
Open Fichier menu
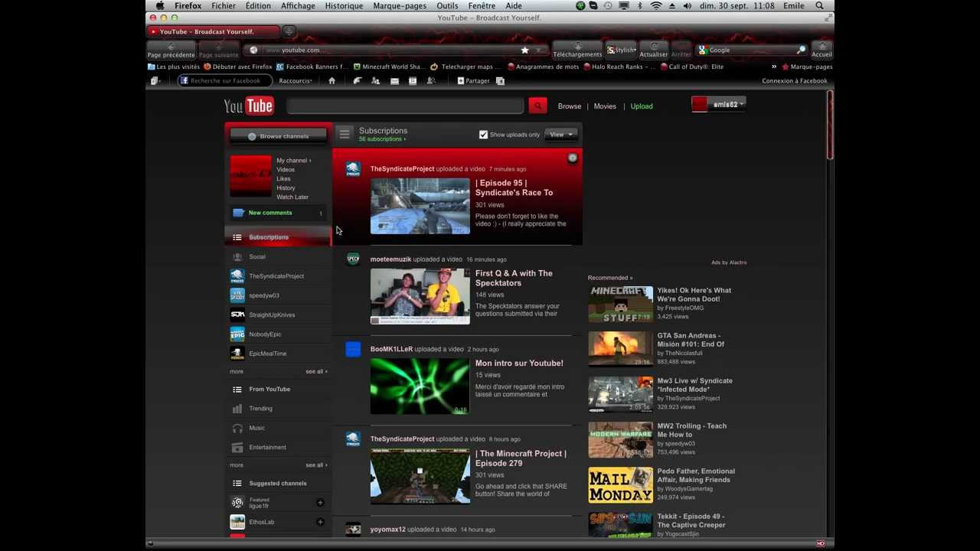224,6
